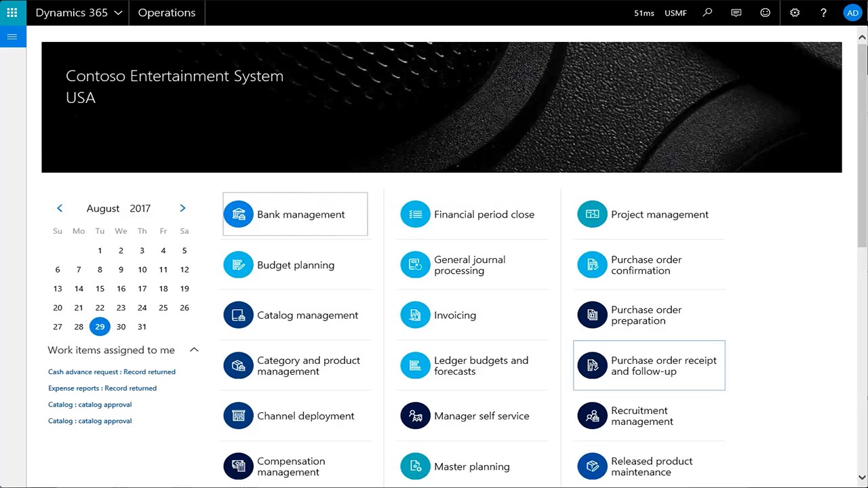Select August 29 highlighted in calendar
The width and height of the screenshot is (868, 488).
[100, 327]
